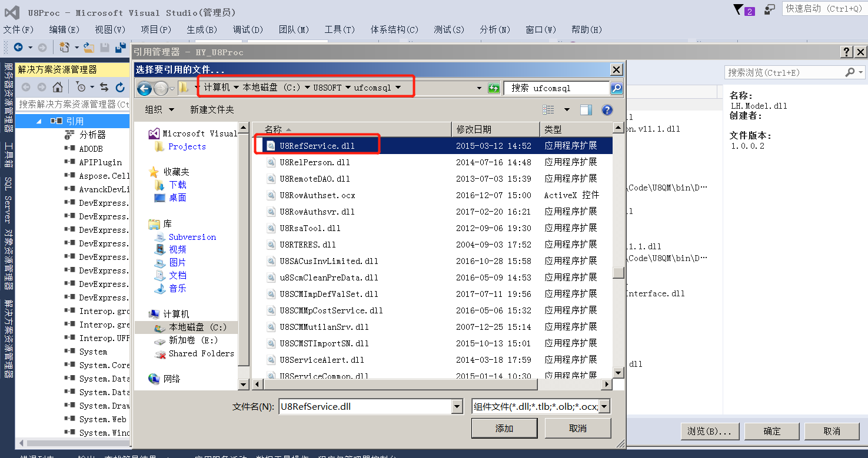This screenshot has width=868, height=458.
Task: Open the 文件(F) menu
Action: pyautogui.click(x=19, y=29)
